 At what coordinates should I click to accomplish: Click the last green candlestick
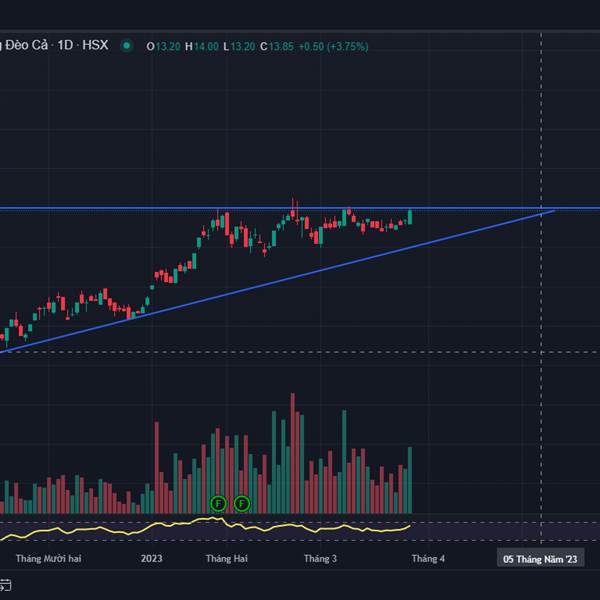410,217
